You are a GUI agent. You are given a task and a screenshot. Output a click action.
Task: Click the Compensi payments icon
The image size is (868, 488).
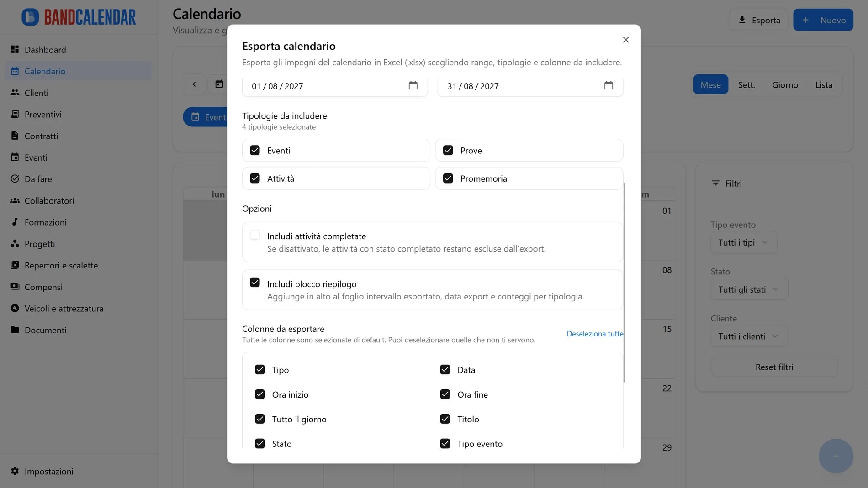tap(15, 287)
